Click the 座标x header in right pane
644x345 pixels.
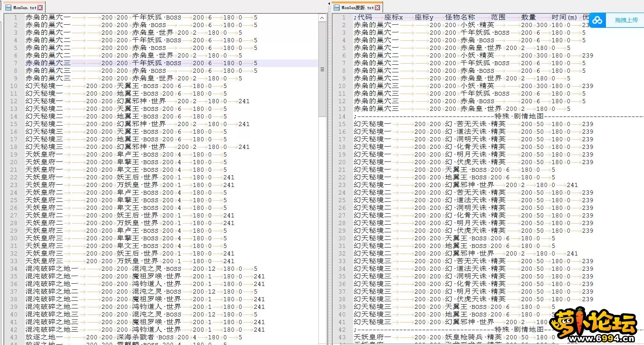393,18
